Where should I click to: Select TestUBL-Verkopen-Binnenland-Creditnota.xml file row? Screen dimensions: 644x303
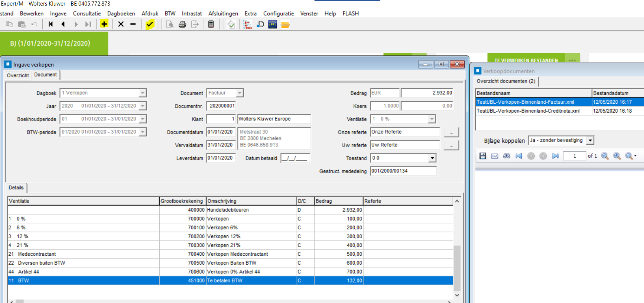pos(528,111)
